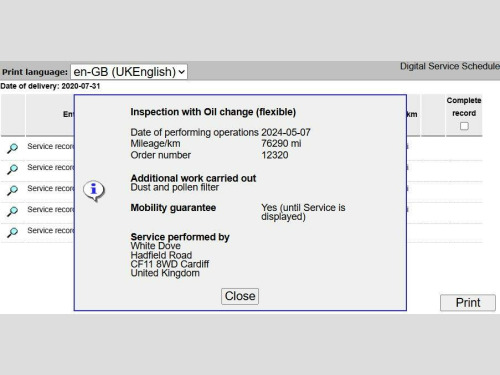
Task: Click the Inspection with Oil change heading
Action: point(213,112)
